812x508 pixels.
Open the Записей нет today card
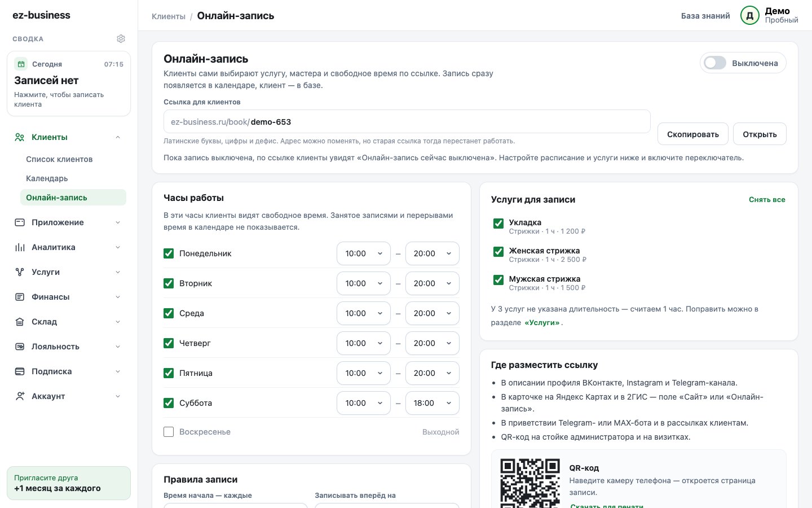[x=69, y=84]
